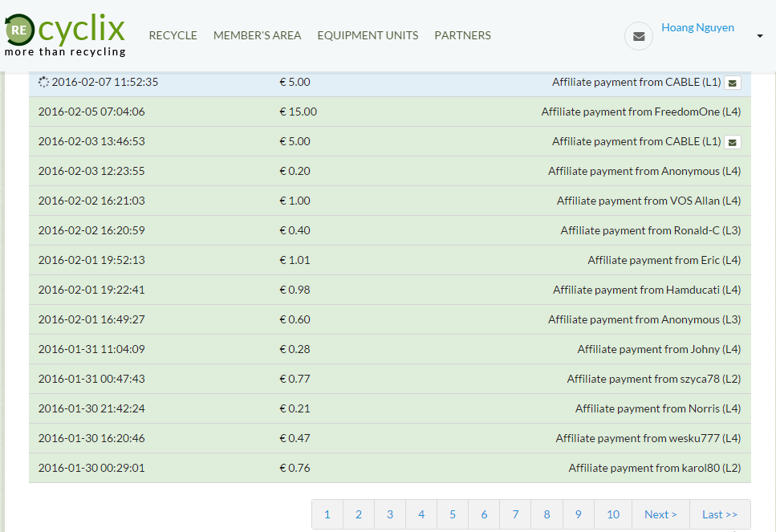
Task: Click the Hamducati affiliate payment row
Action: point(389,290)
